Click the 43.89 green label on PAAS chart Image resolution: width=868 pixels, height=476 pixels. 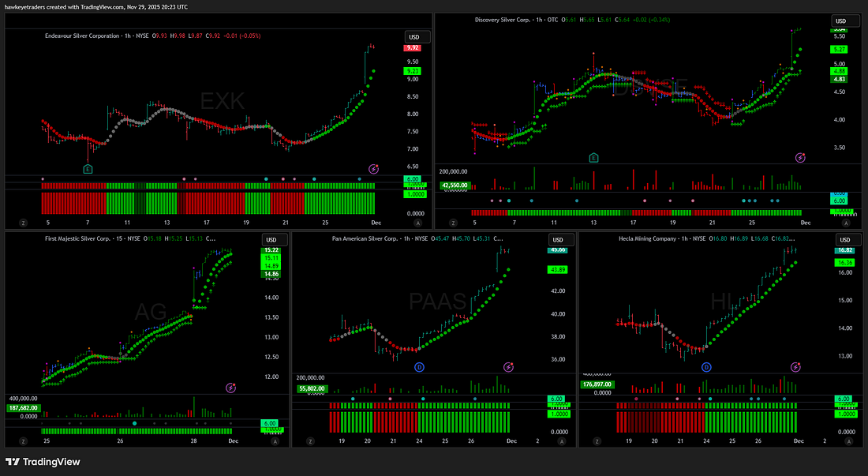(x=557, y=269)
